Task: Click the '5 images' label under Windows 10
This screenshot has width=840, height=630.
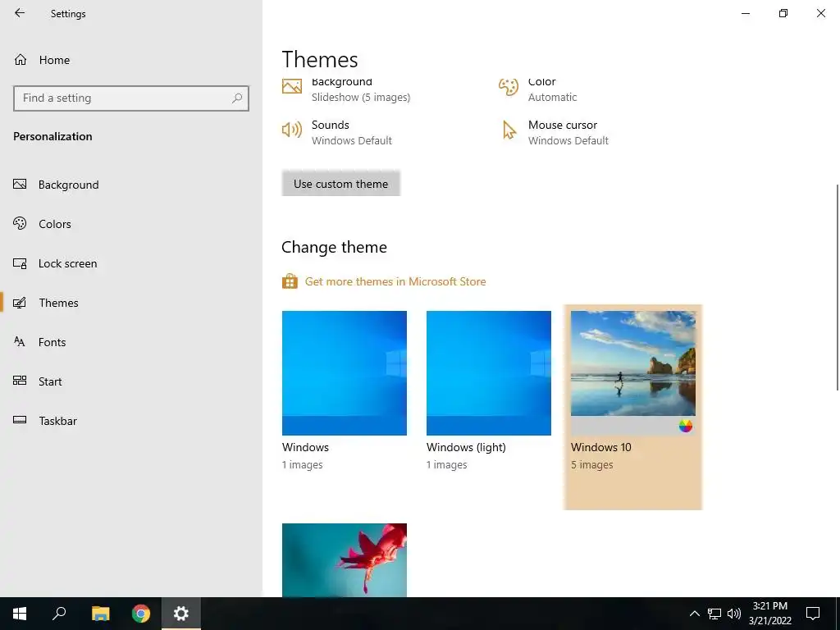Action: (x=591, y=465)
